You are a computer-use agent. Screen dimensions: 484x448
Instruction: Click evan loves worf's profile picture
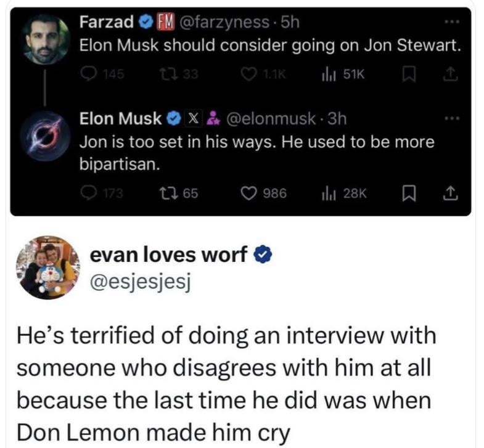pos(46,267)
